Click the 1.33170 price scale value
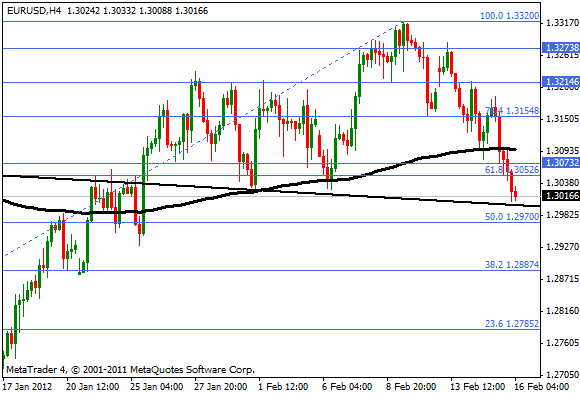The image size is (580, 395). pos(562,23)
